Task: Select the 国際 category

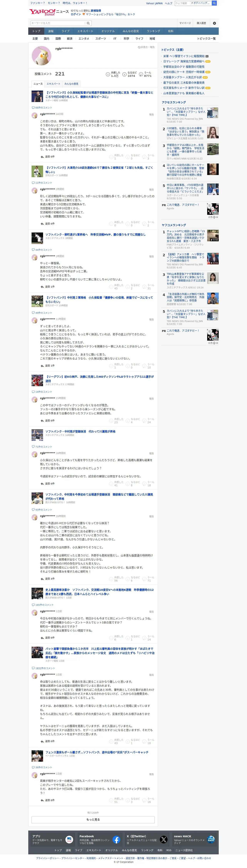Action: point(58,39)
